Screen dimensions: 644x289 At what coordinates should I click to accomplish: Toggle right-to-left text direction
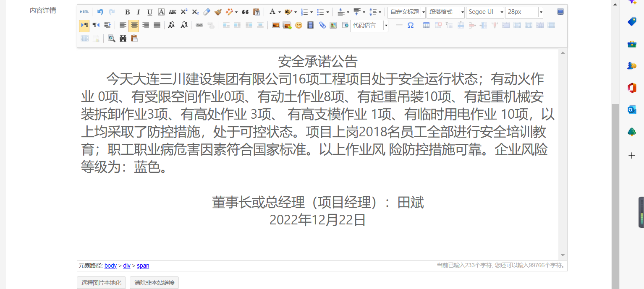[x=96, y=25]
